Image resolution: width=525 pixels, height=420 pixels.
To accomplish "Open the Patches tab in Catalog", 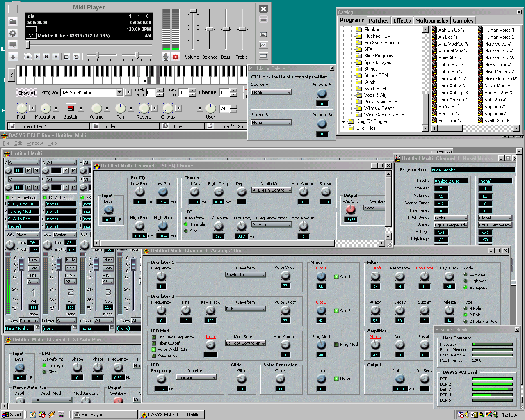I will click(x=378, y=21).
